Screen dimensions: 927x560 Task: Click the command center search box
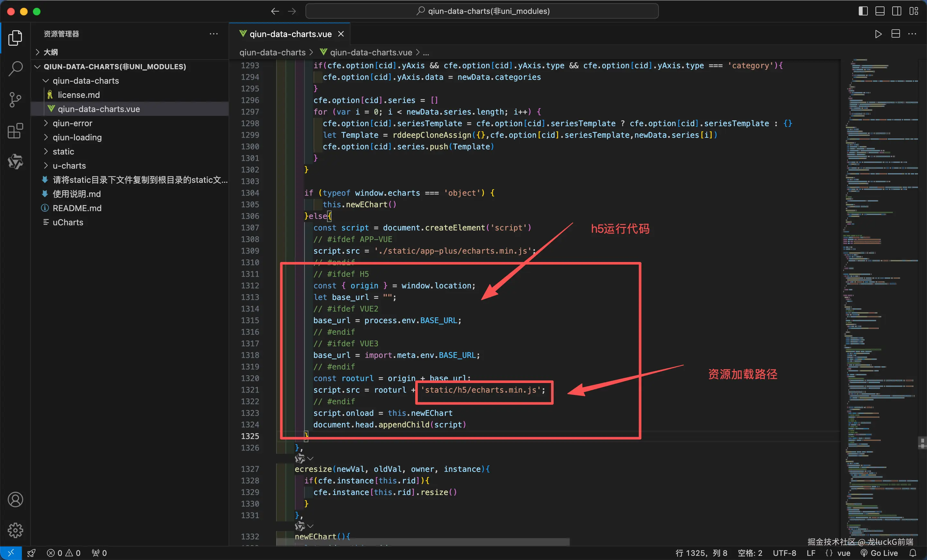[482, 11]
